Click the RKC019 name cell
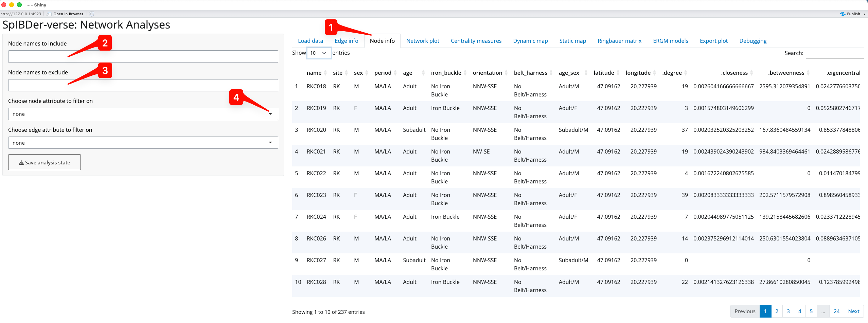Image resolution: width=868 pixels, height=323 pixels. pos(316,108)
